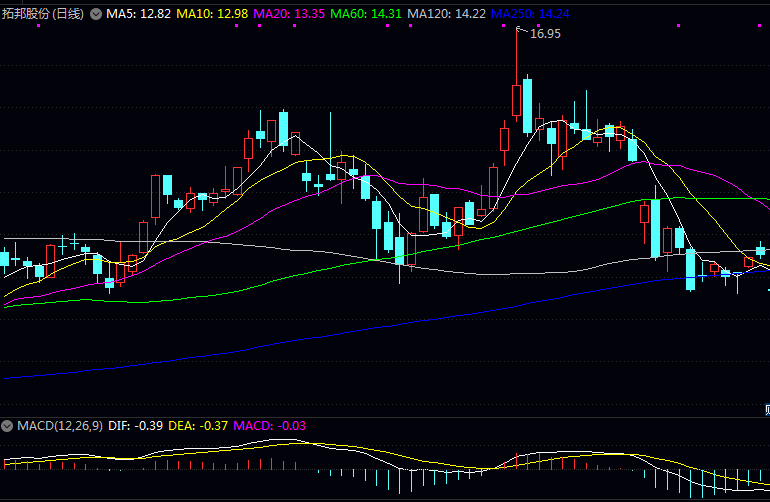
Task: Click the 16.95 peak price marker
Action: click(545, 33)
